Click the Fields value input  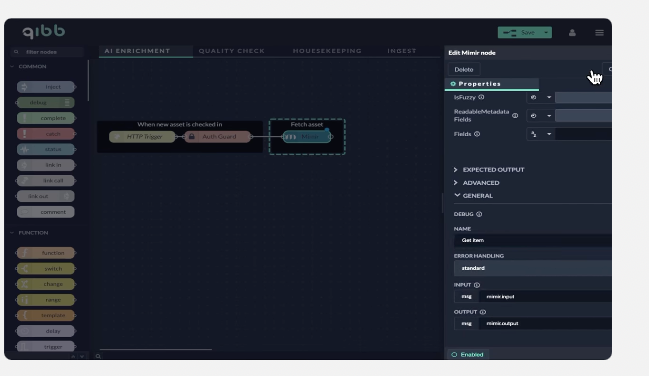[x=583, y=134]
